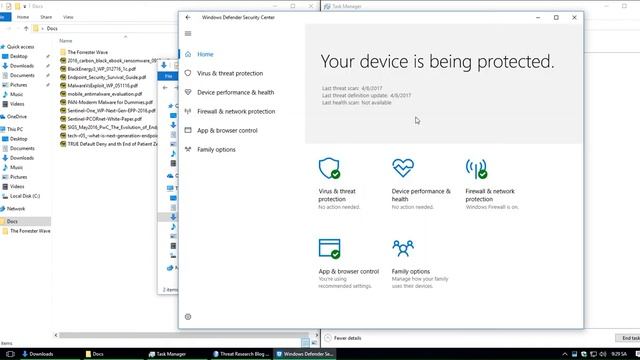Open the Home tab in File Explorer ribbon

23,17
